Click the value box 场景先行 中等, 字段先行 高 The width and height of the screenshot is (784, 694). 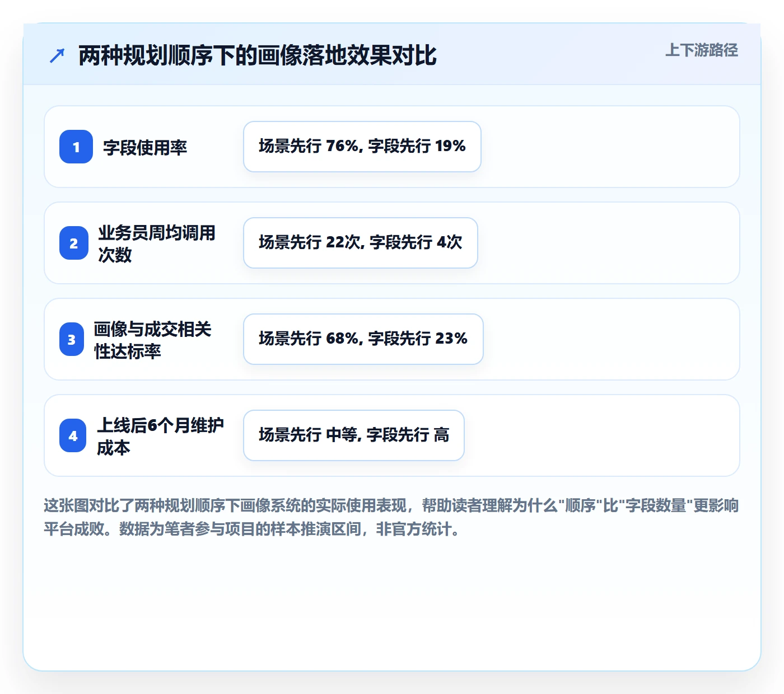(x=354, y=435)
